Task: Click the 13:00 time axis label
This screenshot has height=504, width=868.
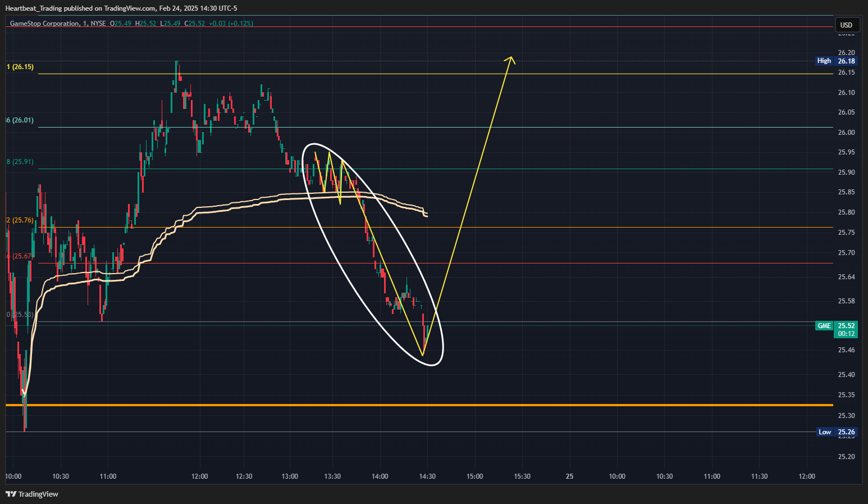Action: (290, 476)
